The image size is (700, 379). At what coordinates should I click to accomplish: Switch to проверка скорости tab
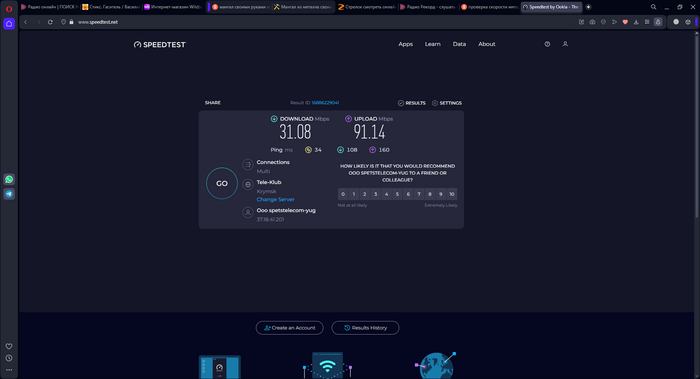click(489, 7)
